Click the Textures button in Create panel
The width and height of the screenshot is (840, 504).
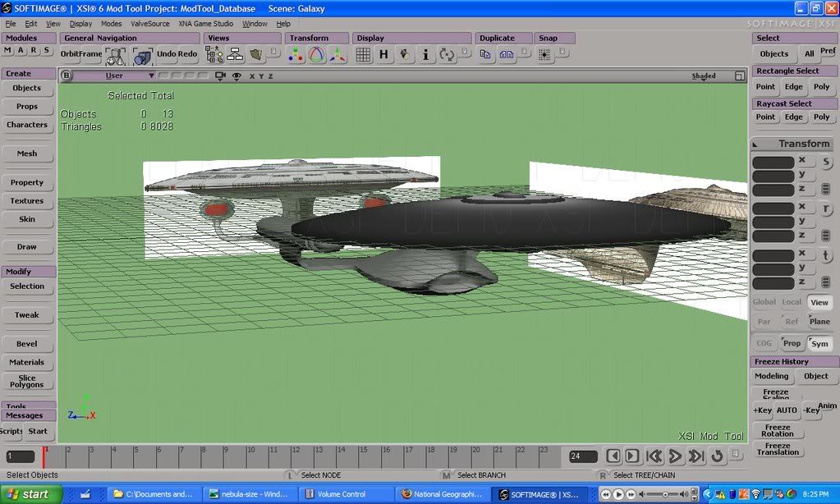point(27,201)
